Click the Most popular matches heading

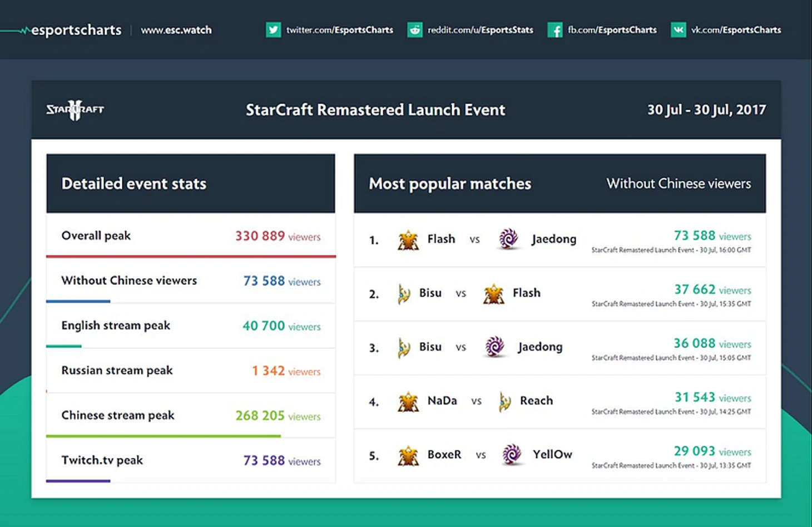click(x=450, y=184)
